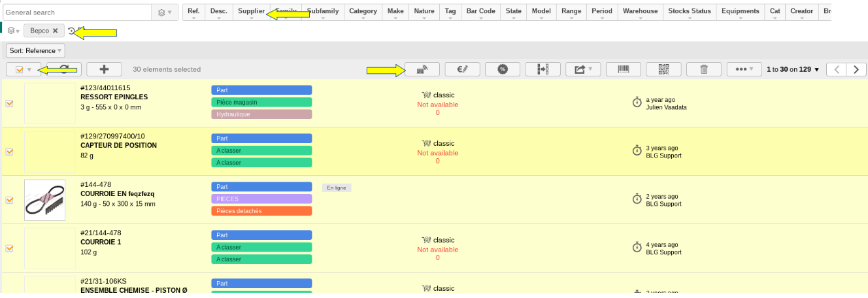
Task: Open the Stocks Status filter
Action: (690, 12)
